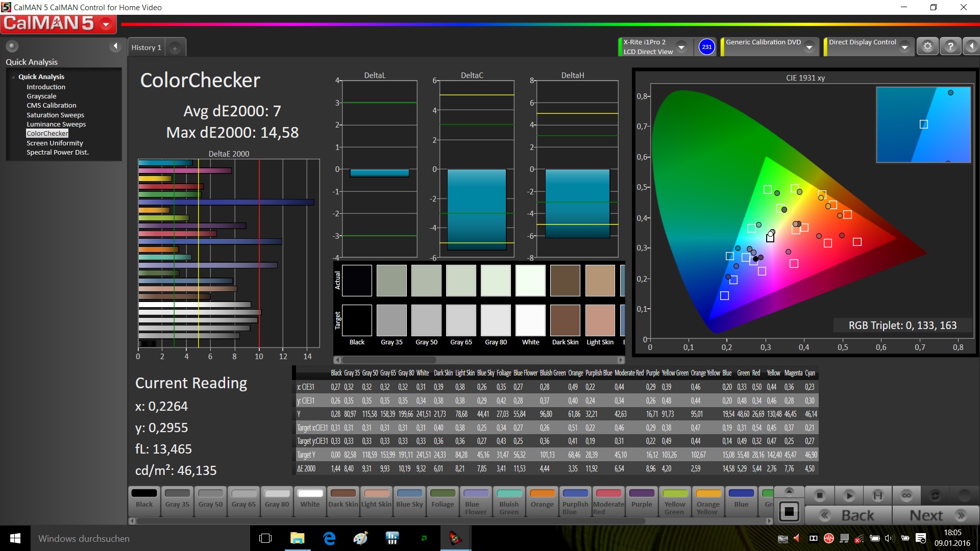
Task: Click the bracket read-range icon
Action: click(877, 495)
